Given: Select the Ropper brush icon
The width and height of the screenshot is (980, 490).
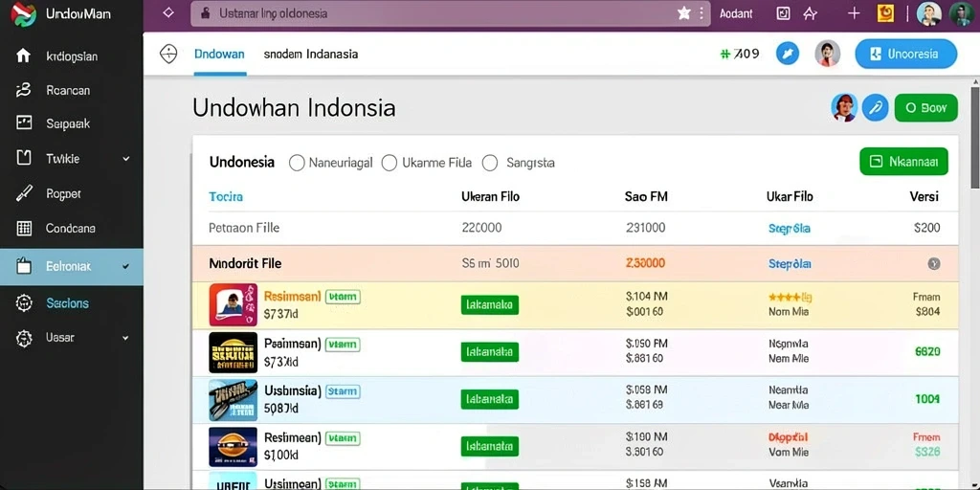Looking at the screenshot, I should [x=23, y=193].
